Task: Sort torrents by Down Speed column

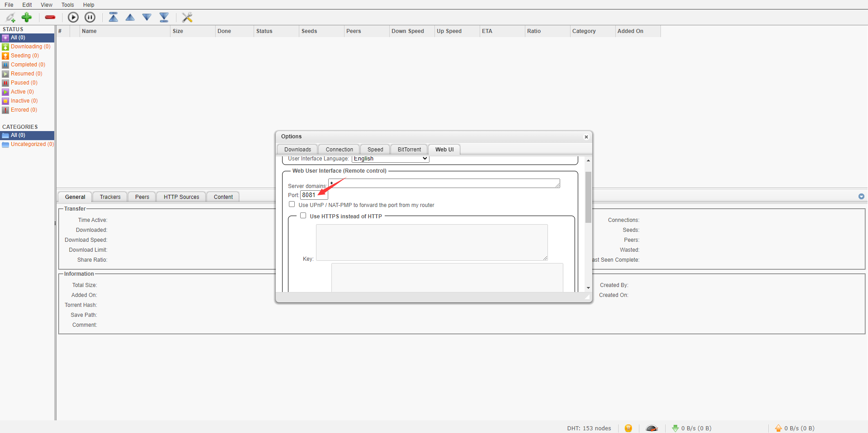Action: [412, 31]
